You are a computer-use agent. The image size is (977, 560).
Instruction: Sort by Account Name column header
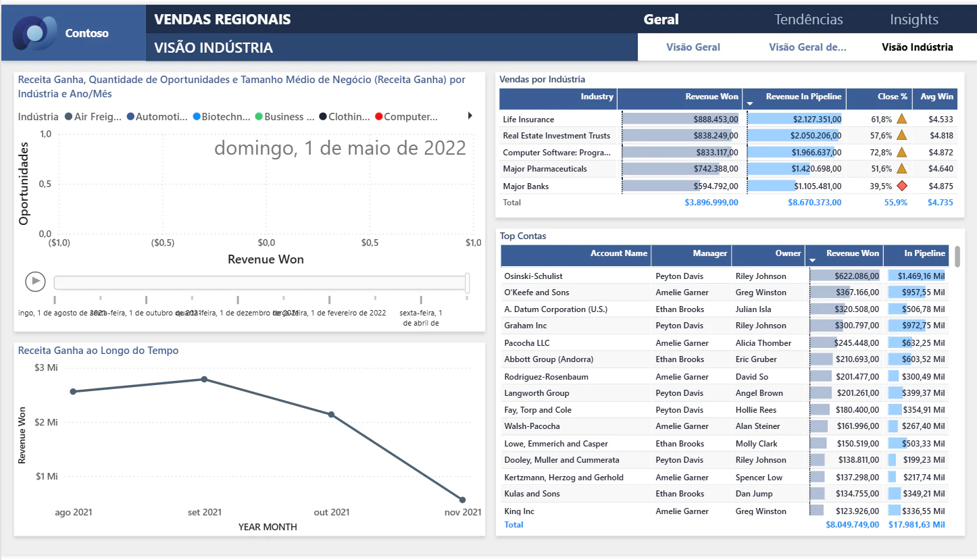[576, 255]
